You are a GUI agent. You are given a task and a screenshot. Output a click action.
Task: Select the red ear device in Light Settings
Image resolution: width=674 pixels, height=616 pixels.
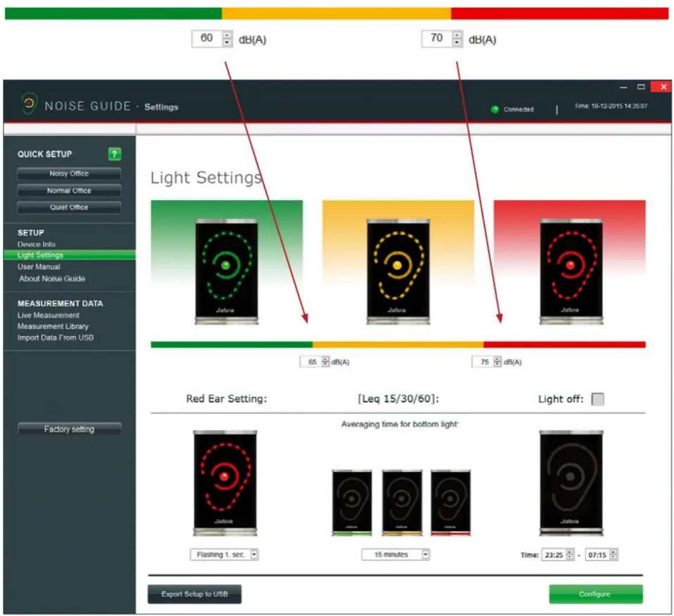click(x=571, y=271)
